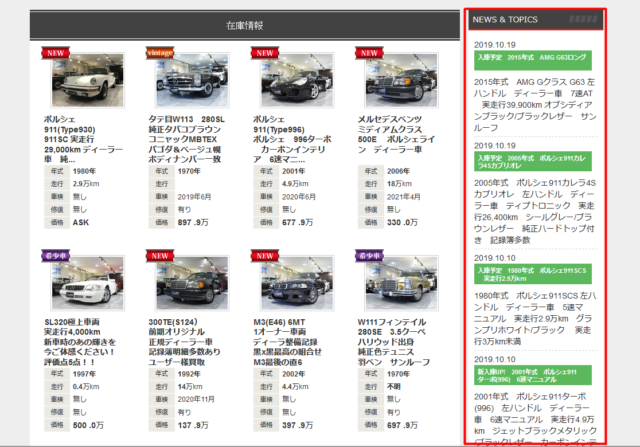This screenshot has height=447, width=640.
Task: Click NEW badge on M3(E46) card
Action: click(x=265, y=256)
